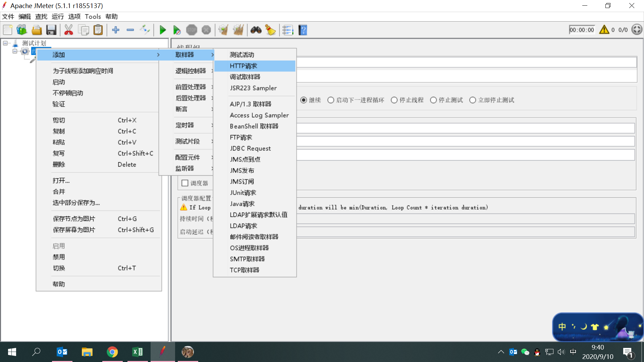Click the blue Help question-mark icon
This screenshot has height=362, width=644.
click(303, 30)
